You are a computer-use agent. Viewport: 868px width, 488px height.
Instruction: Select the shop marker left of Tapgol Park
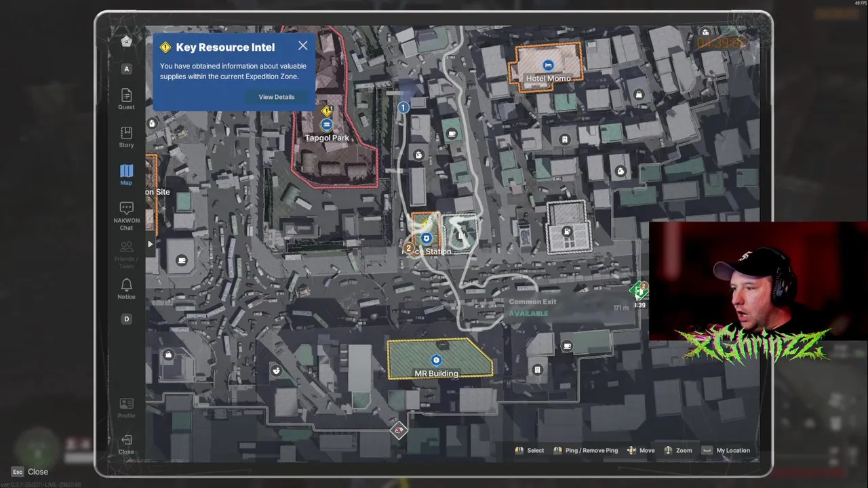(x=152, y=123)
